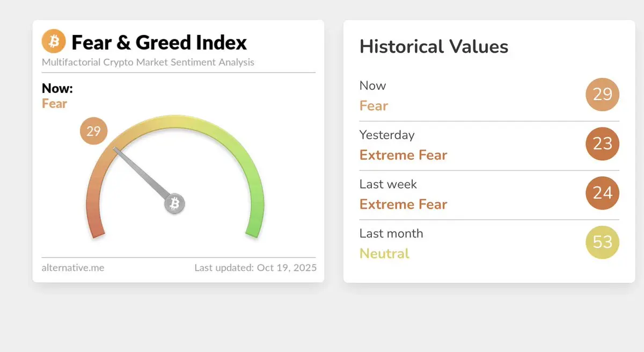The image size is (644, 352).
Task: Click the Multifactorial Crypto Market Sentiment subtitle
Action: [148, 62]
